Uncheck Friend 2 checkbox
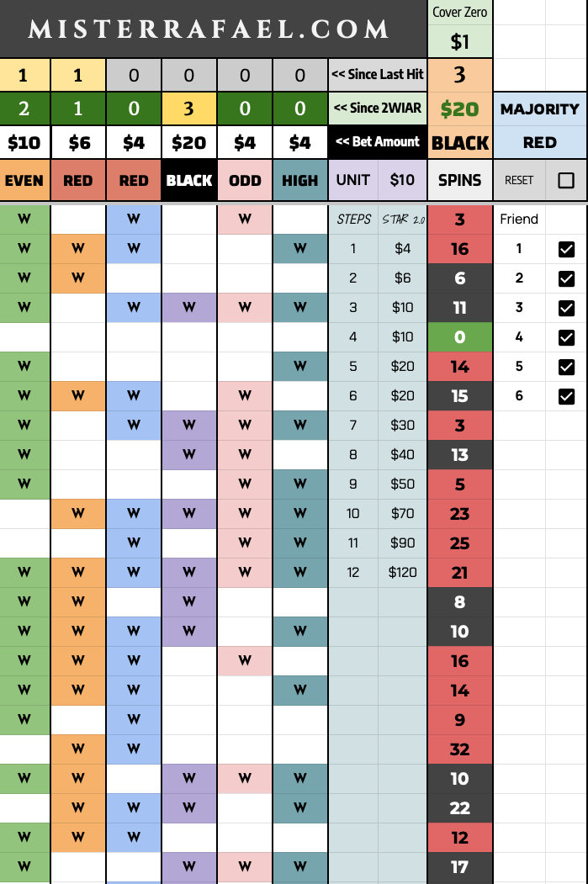 pos(566,278)
